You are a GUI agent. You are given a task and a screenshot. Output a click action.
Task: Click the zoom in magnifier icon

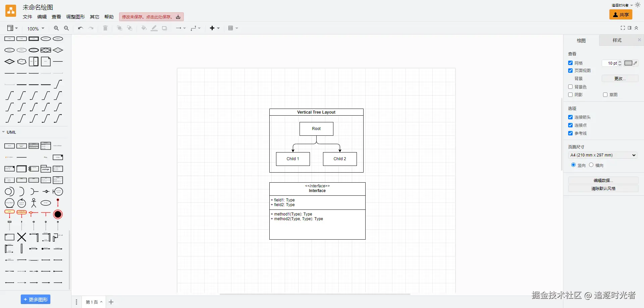pyautogui.click(x=56, y=28)
